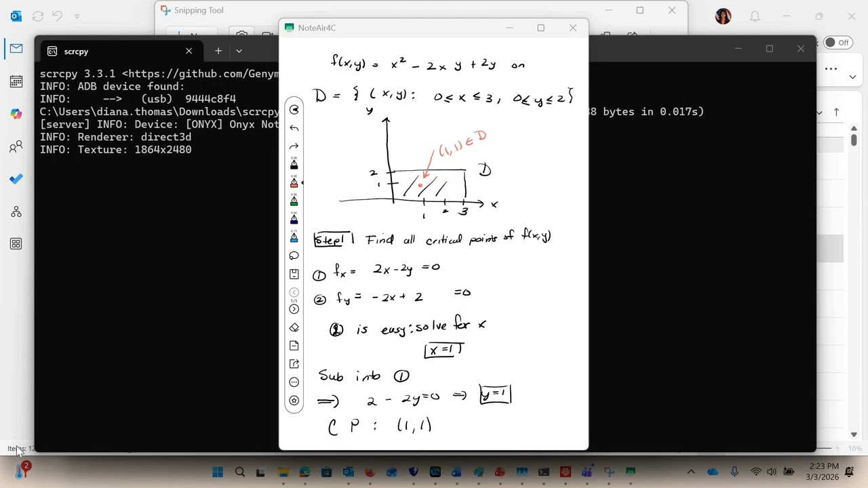Select the dark navy pen tool
Viewport: 868px width, 488px height.
(294, 219)
